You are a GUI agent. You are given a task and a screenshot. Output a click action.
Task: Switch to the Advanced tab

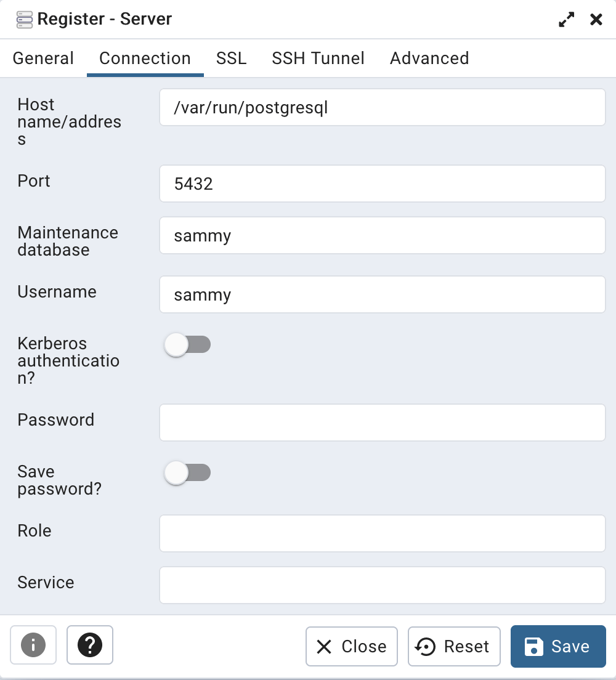pyautogui.click(x=429, y=58)
